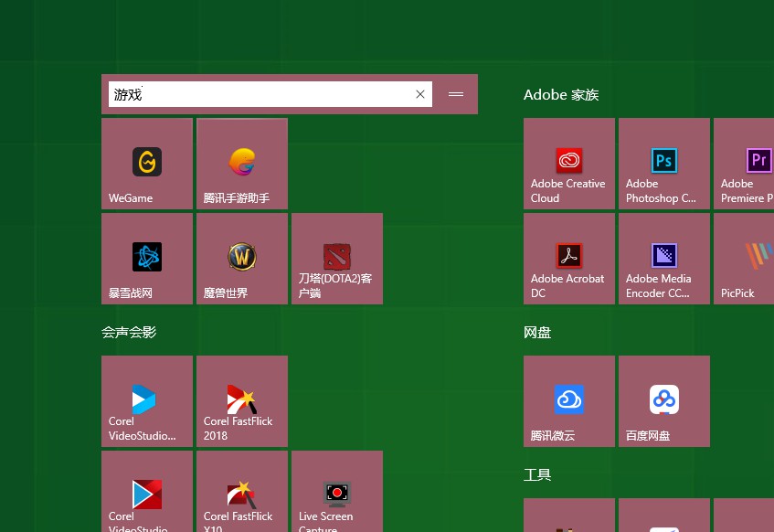Open Corel FastFlick 2018 tile
This screenshot has height=532, width=774.
point(242,401)
